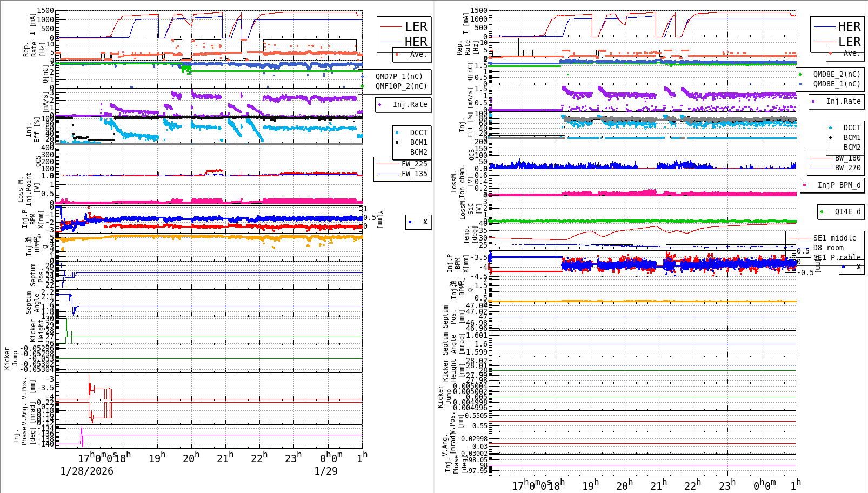The height and width of the screenshot is (493, 868).
Task: Click the green QI4E_d legend marker
Action: (822, 211)
